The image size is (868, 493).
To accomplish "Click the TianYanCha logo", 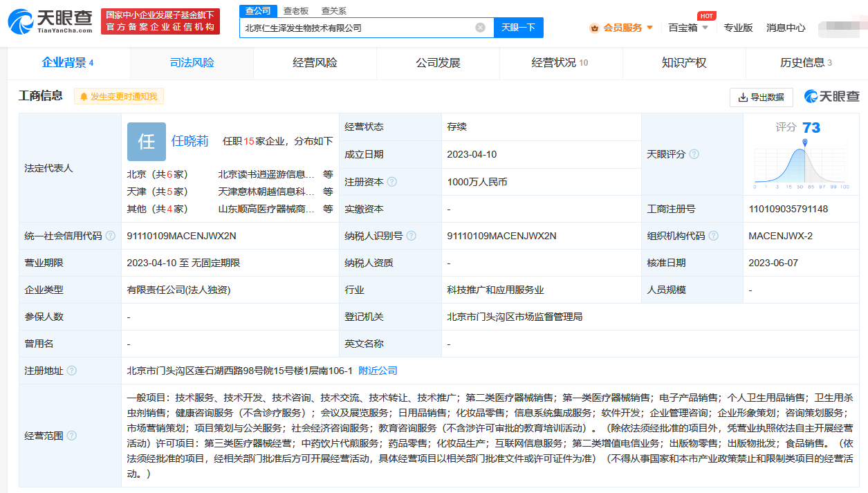I will click(x=50, y=22).
